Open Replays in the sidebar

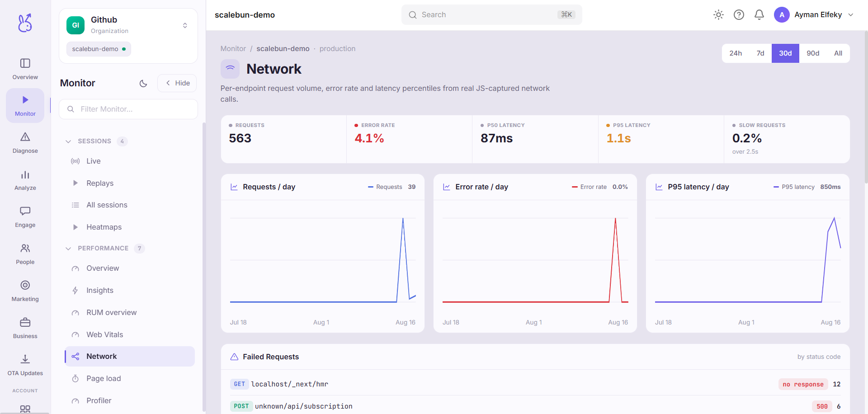130,183
